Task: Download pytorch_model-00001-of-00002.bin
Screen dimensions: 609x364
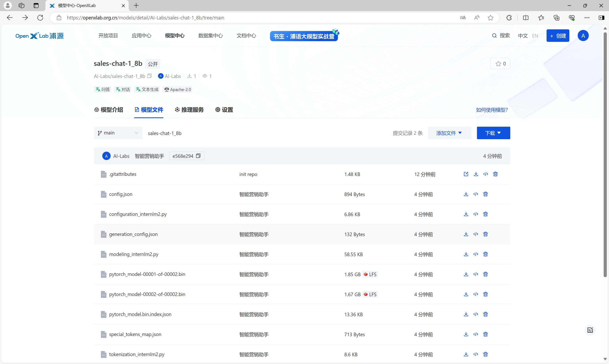Action: pyautogui.click(x=466, y=274)
